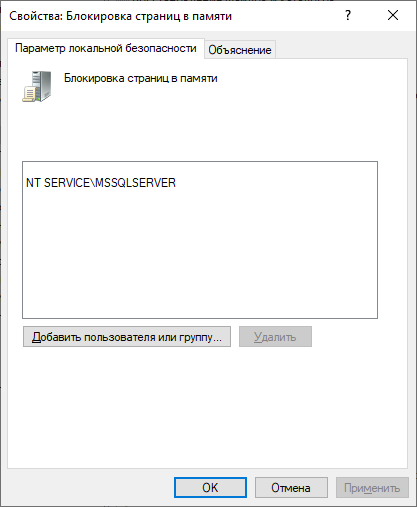Click the blank space right of the Удалить button
This screenshot has width=417, height=507.
(357, 337)
